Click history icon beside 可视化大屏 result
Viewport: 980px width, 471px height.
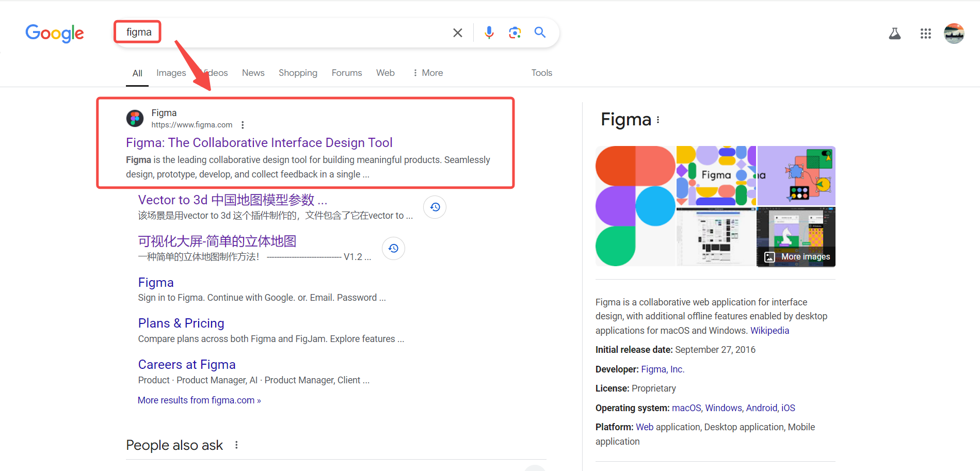tap(394, 248)
